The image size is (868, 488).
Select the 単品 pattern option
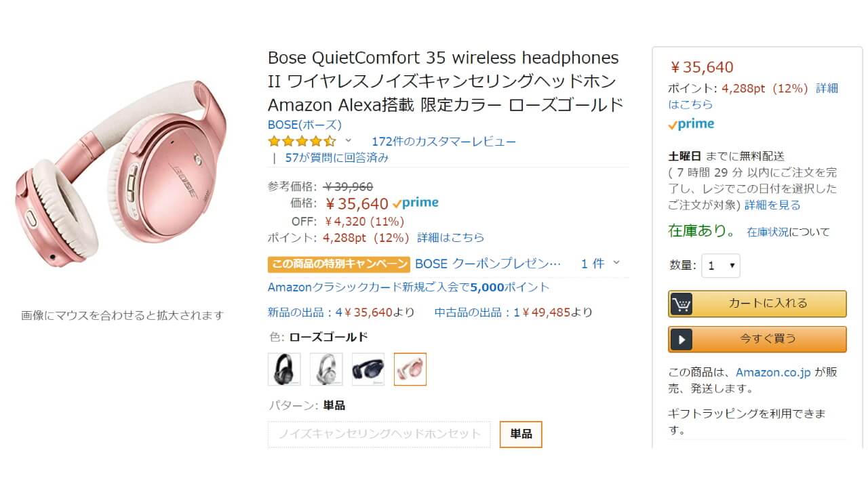tap(520, 434)
